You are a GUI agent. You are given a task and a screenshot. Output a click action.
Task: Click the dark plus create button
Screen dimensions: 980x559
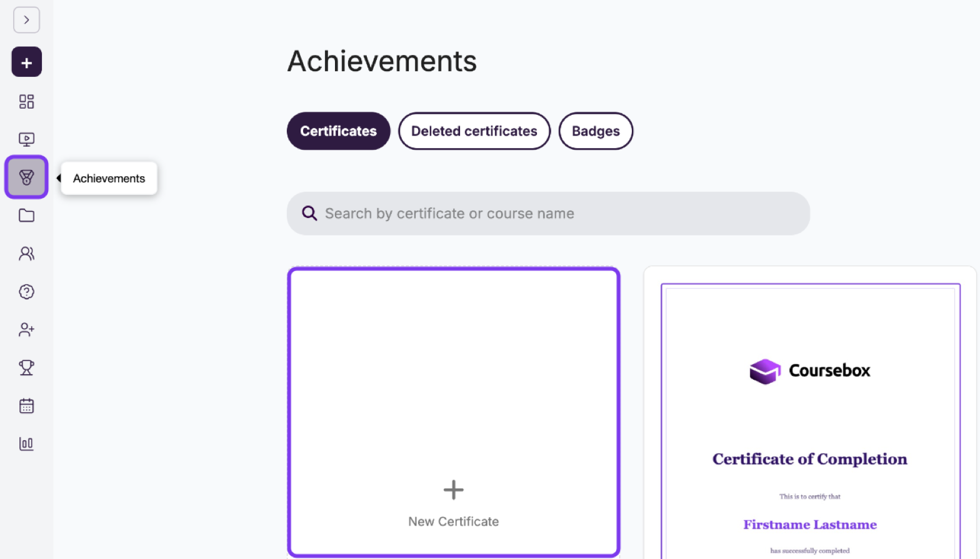pos(26,62)
